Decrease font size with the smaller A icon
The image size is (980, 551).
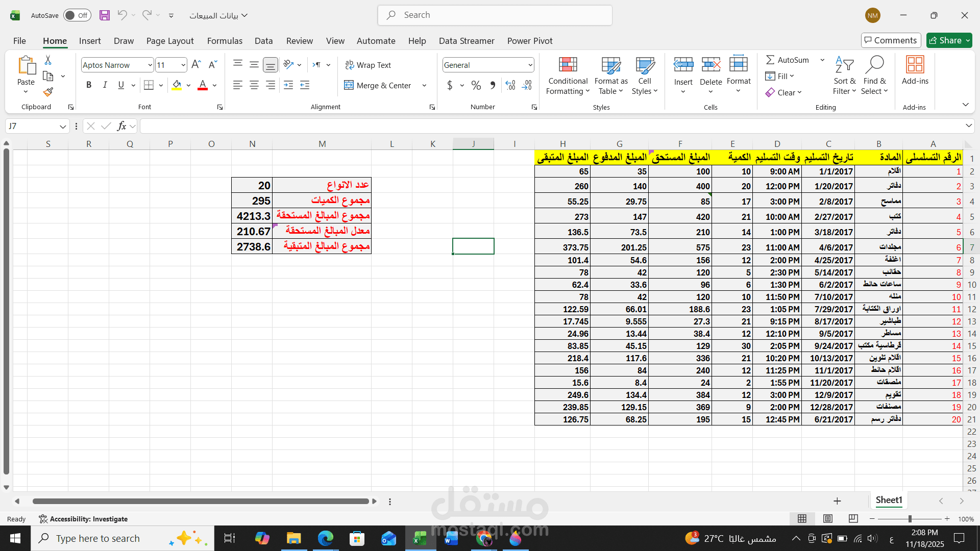point(213,65)
